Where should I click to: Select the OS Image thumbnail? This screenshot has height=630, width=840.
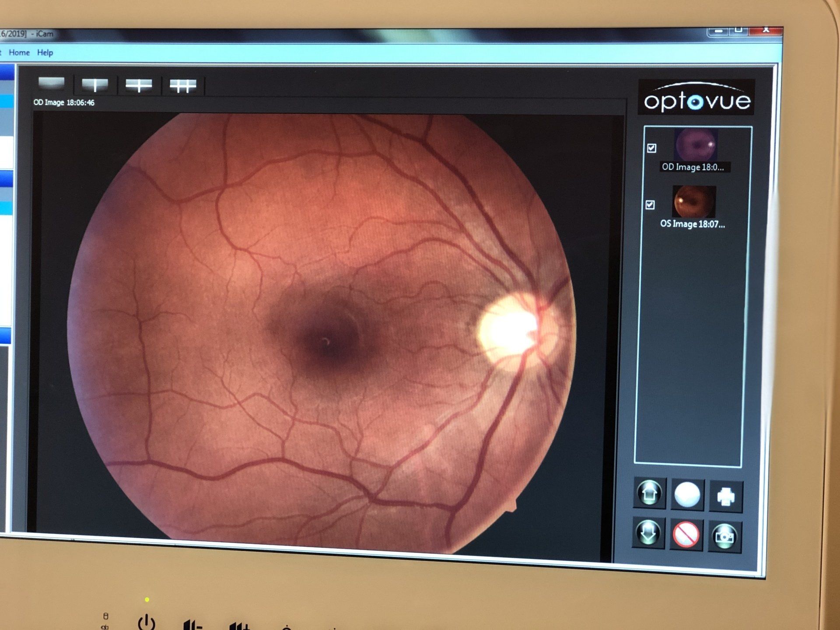694,201
